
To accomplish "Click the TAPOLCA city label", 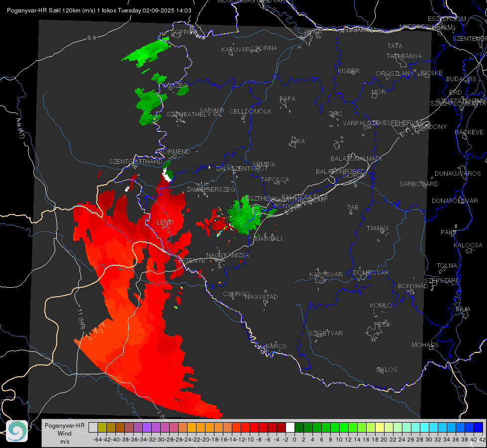I will pos(275,179).
